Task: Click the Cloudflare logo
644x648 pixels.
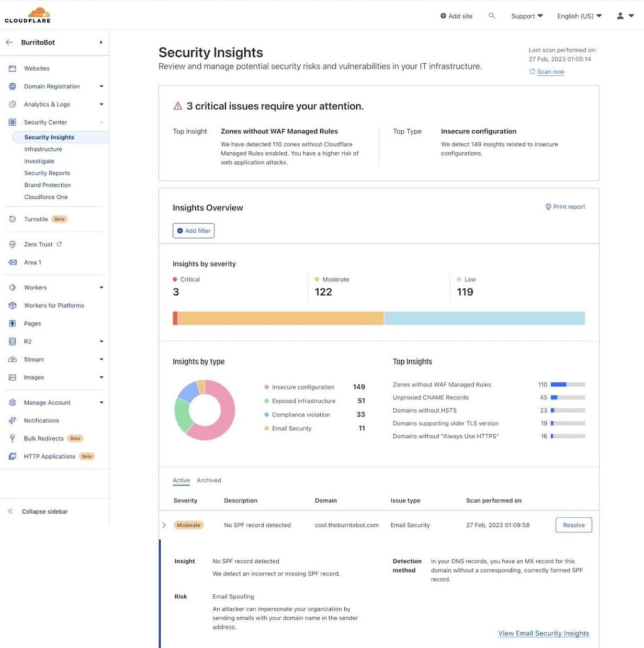Action: pyautogui.click(x=28, y=15)
